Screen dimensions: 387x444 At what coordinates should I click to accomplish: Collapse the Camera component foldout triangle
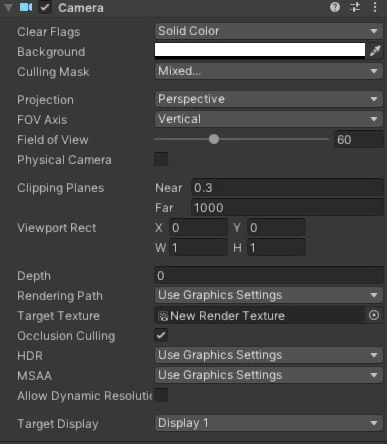[8, 7]
